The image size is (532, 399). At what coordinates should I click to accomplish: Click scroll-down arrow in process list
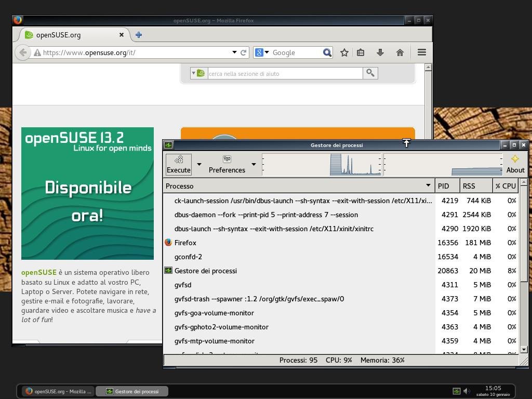click(524, 350)
